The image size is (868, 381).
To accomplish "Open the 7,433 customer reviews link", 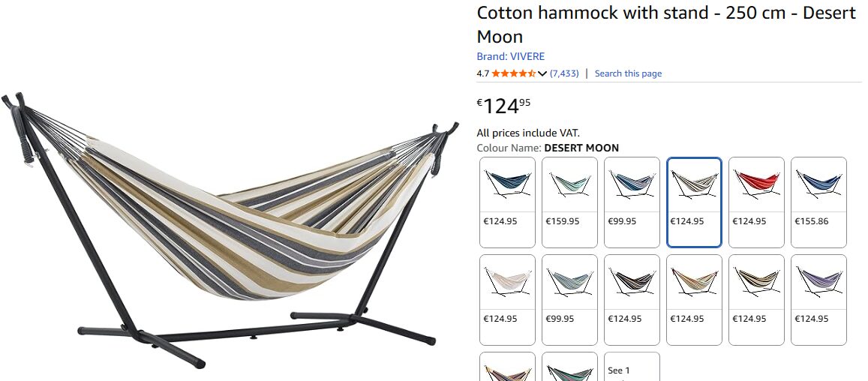I will coord(564,73).
